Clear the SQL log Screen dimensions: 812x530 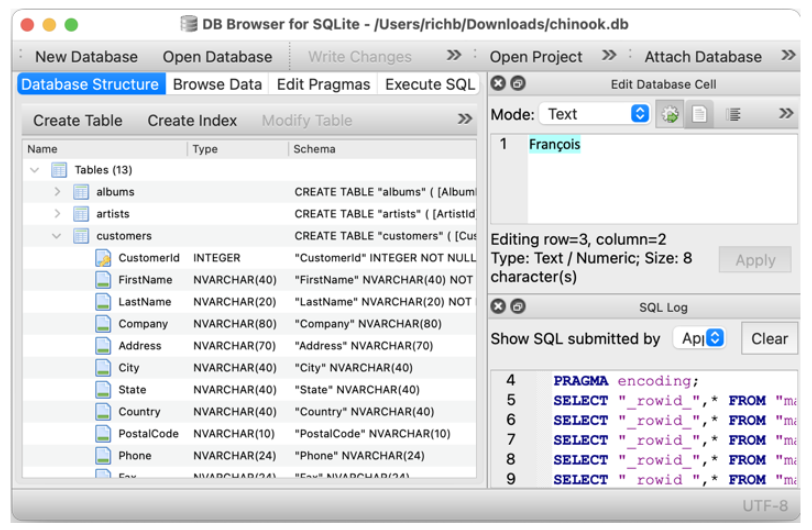point(769,339)
